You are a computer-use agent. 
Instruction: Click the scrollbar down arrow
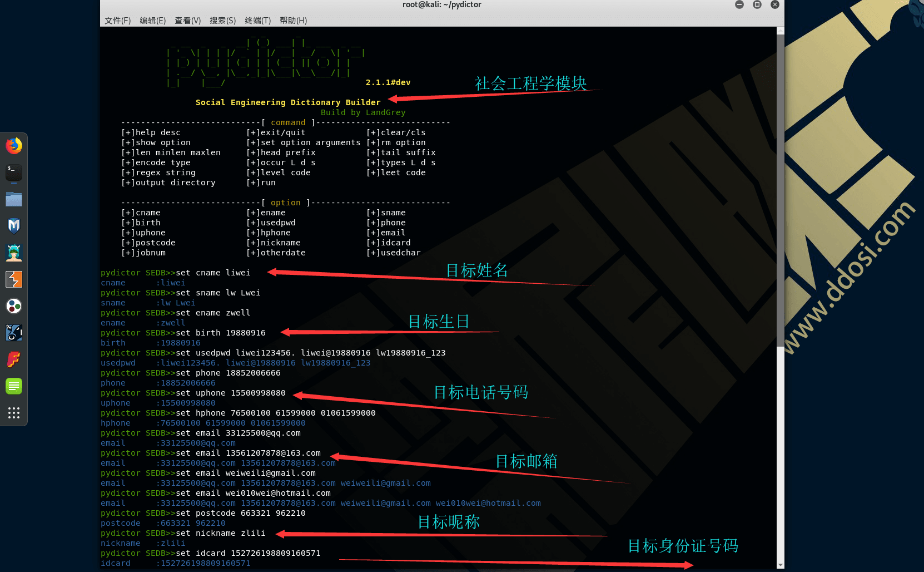pyautogui.click(x=781, y=565)
